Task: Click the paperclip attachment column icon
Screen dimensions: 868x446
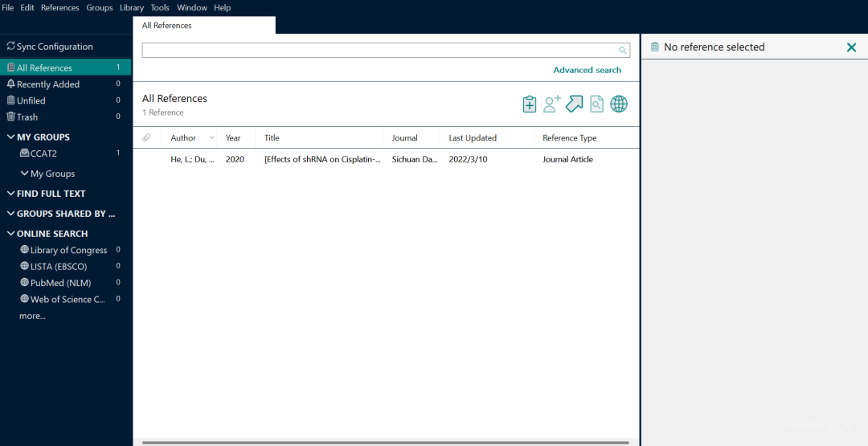Action: click(x=146, y=138)
